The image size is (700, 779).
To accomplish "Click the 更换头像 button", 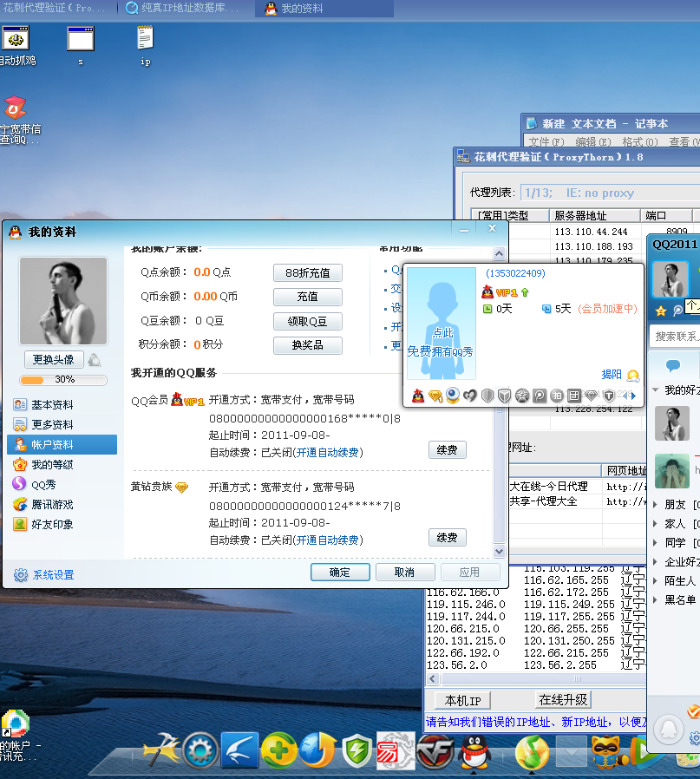I will click(54, 360).
